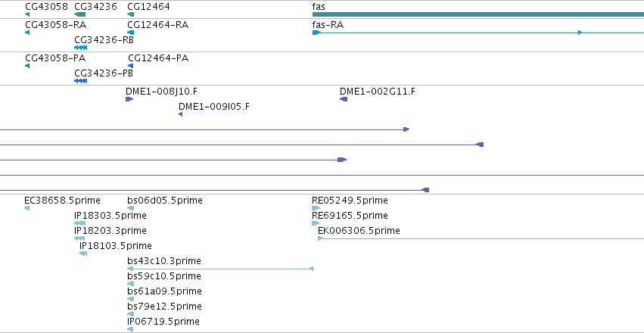The width and height of the screenshot is (644, 333).
Task: Click the CG34236-RB transcript exons
Action: 80,48
